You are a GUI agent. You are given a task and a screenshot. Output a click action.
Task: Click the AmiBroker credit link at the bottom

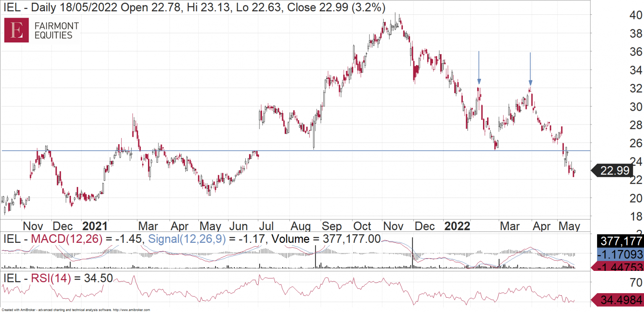75,310
